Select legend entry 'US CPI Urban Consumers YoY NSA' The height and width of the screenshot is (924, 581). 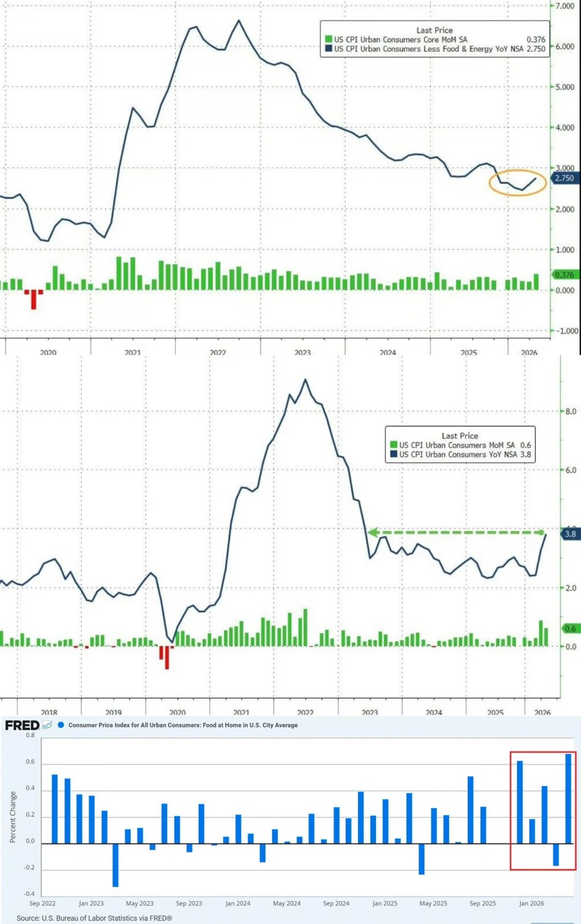(x=458, y=454)
